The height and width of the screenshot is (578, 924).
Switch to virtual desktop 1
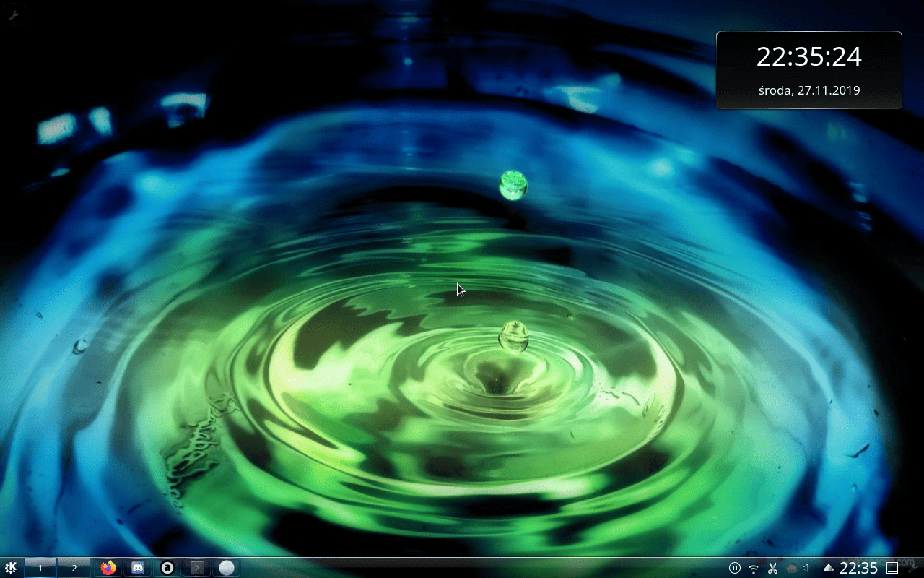(x=40, y=568)
